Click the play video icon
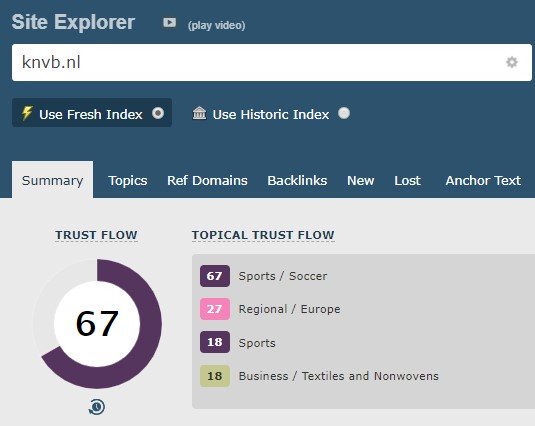The image size is (535, 426). click(x=170, y=23)
